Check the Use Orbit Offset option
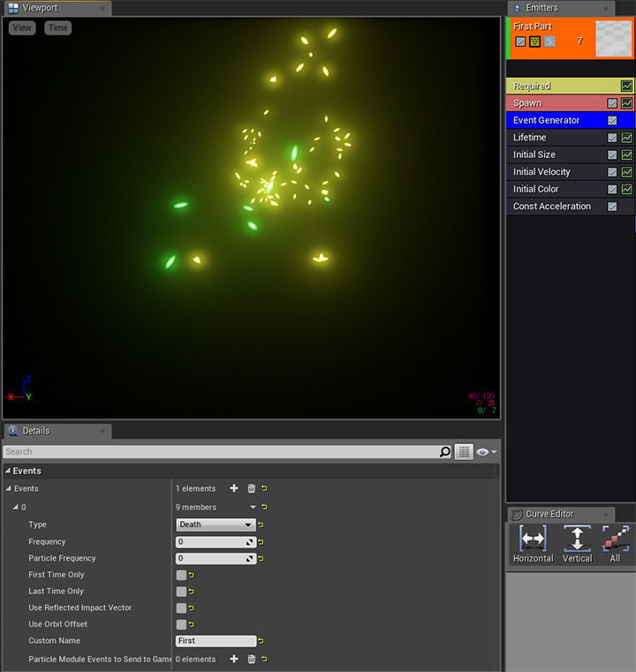The height and width of the screenshot is (672, 636). pos(181,624)
